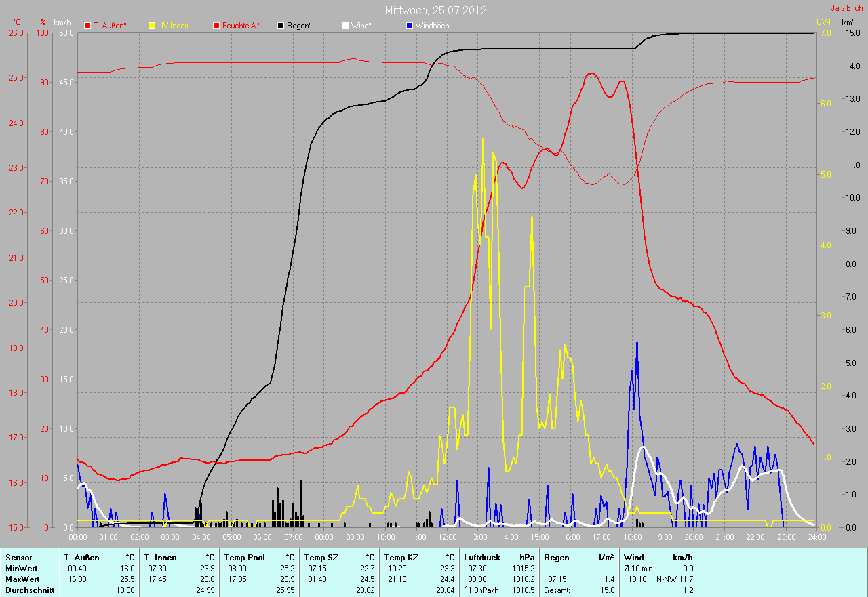Image resolution: width=868 pixels, height=597 pixels.
Task: Click the yellow UV Index legend swatch
Action: click(152, 26)
